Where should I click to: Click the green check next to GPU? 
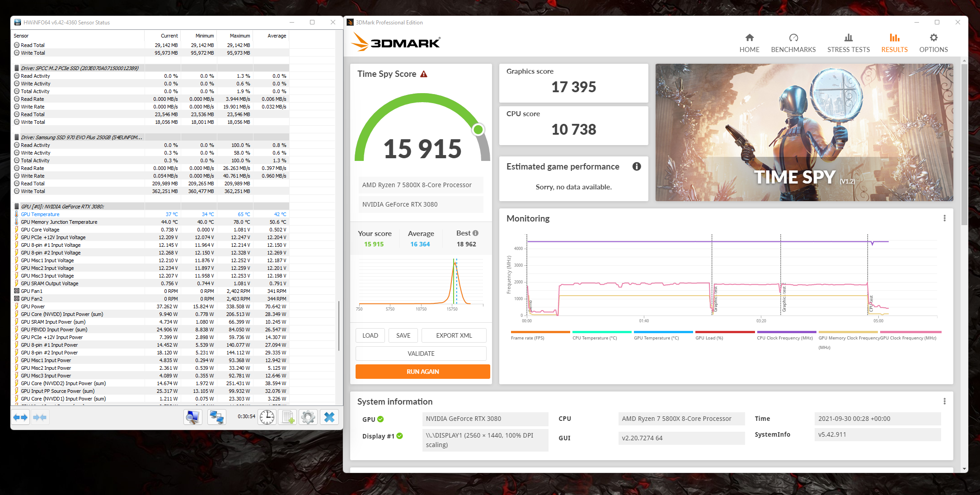tap(380, 419)
